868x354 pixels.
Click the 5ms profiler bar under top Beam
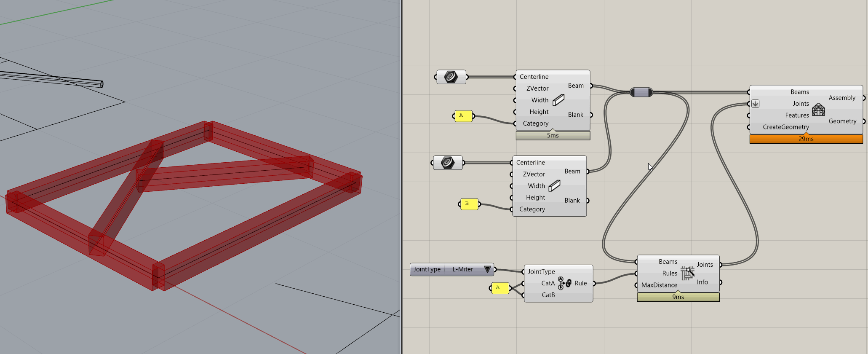553,136
